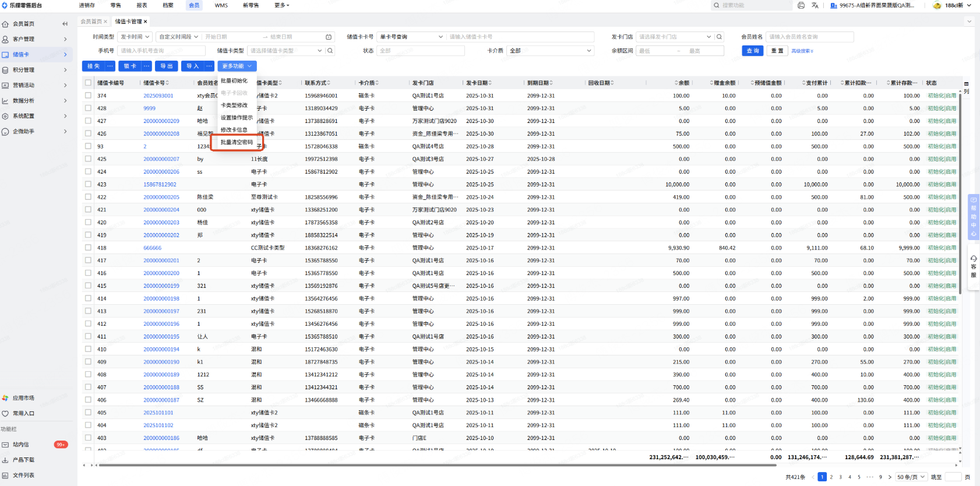Image resolution: width=980 pixels, height=486 pixels.
Task: Open the 帮助中心 help side widget
Action: coord(974,217)
